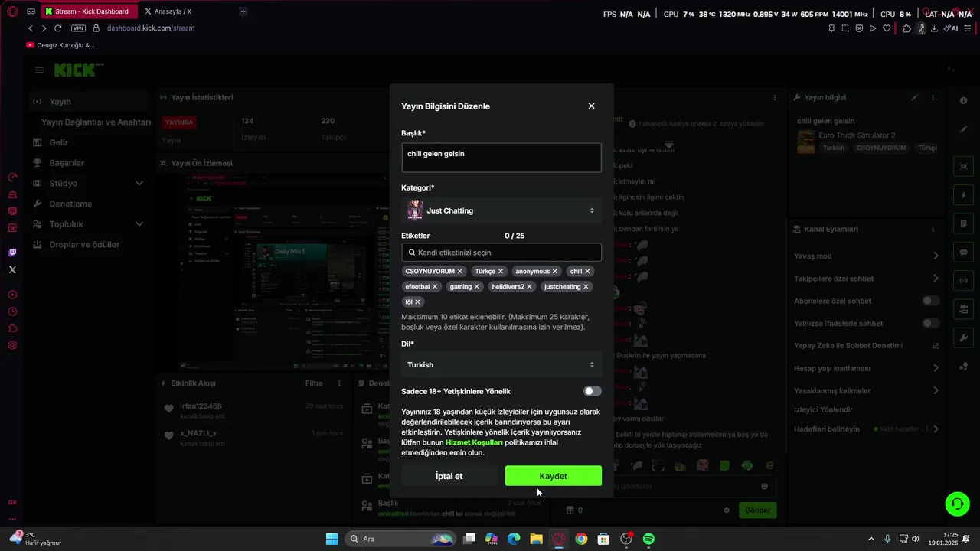Open the Hizmet Koşulları link

[x=474, y=442]
